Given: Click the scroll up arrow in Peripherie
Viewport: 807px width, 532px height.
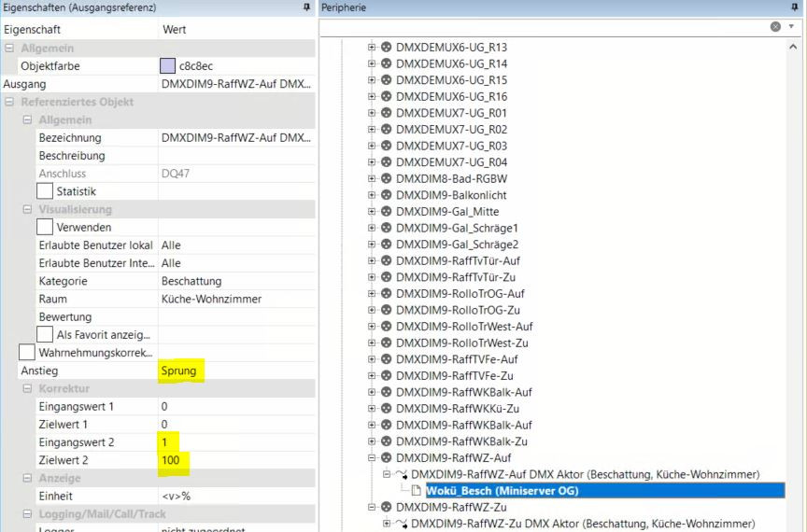Looking at the screenshot, I should (793, 47).
